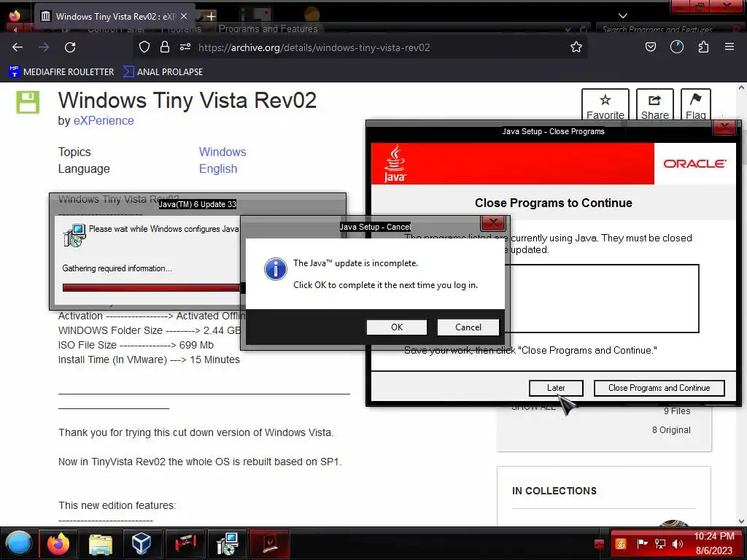This screenshot has height=560, width=747.
Task: Show hidden tray icons arrow
Action: (x=600, y=544)
